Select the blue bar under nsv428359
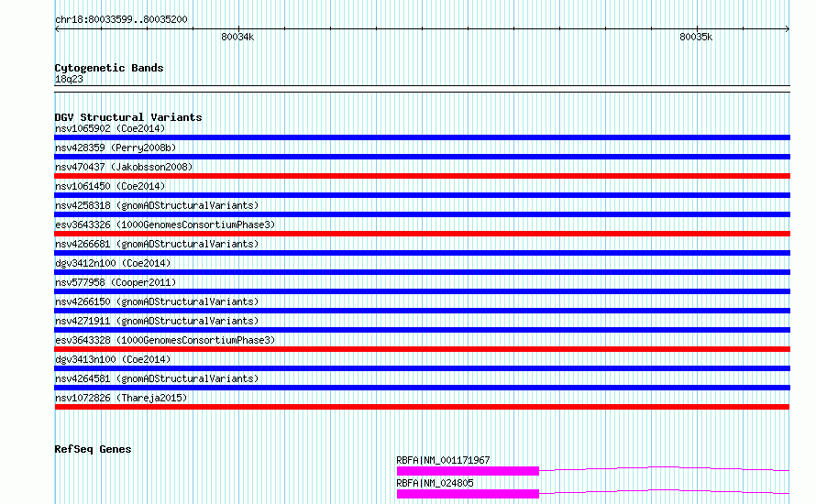The height and width of the screenshot is (504, 816). click(422, 157)
